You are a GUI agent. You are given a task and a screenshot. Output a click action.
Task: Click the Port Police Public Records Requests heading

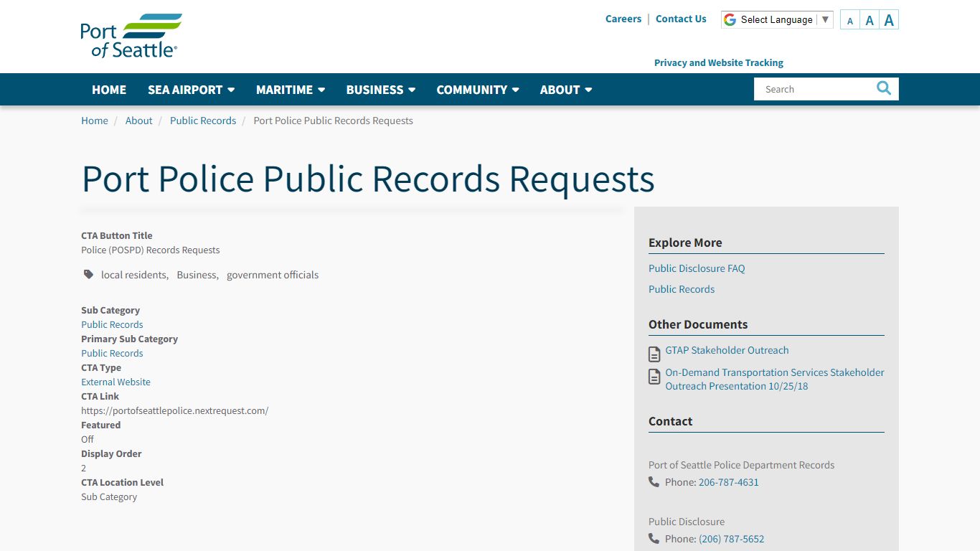[368, 179]
